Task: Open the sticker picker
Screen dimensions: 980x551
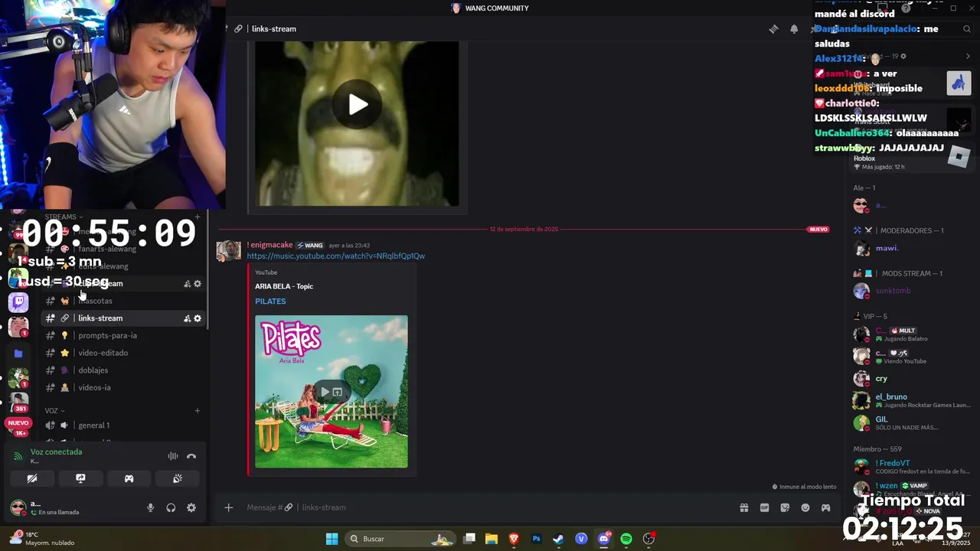Action: point(785,507)
